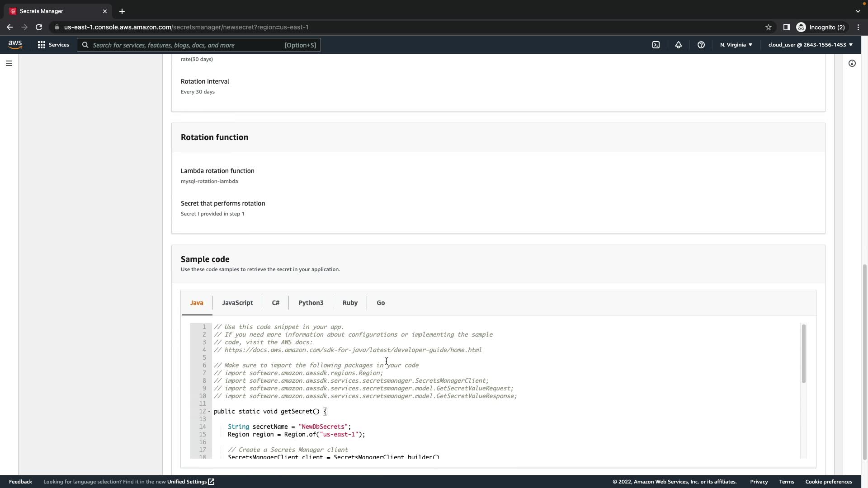
Task: Open the Services grid menu
Action: (x=53, y=45)
